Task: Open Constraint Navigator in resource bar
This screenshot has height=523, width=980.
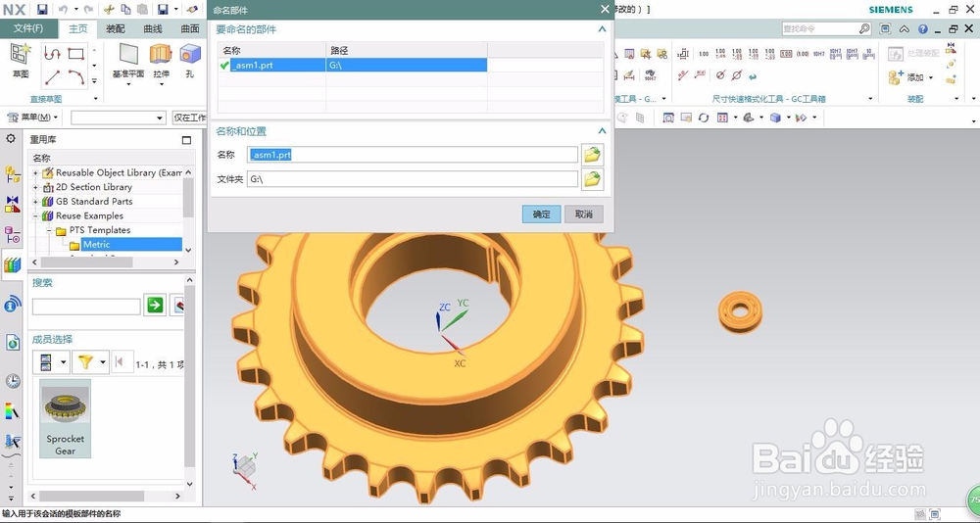Action: click(x=13, y=205)
